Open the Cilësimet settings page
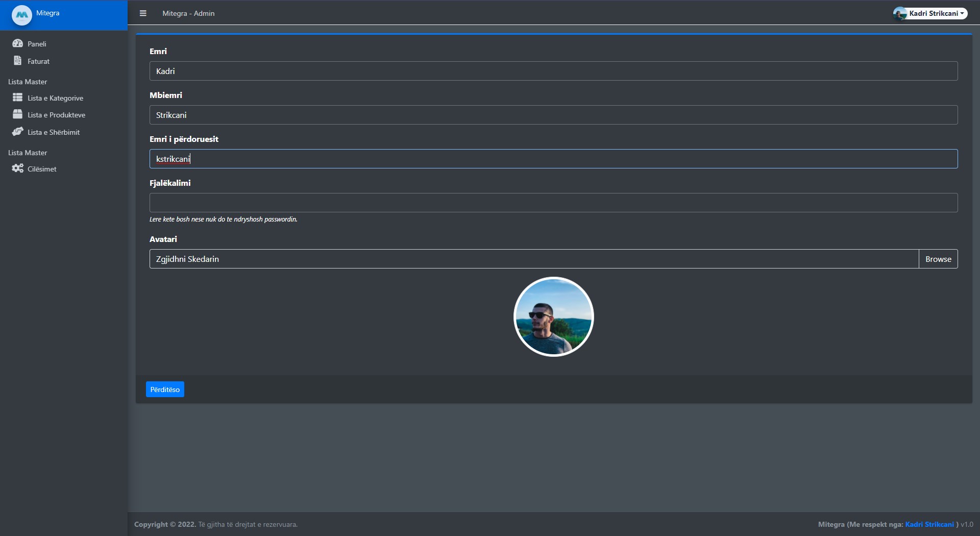The height and width of the screenshot is (536, 980). pos(42,169)
